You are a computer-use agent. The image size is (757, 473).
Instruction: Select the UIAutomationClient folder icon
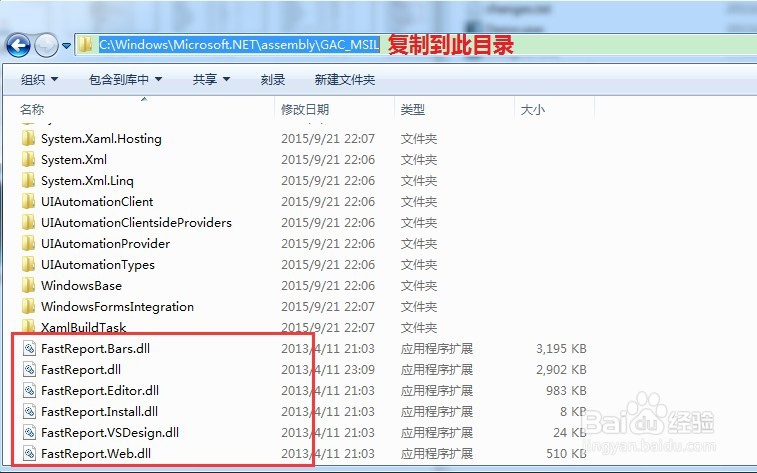28,201
